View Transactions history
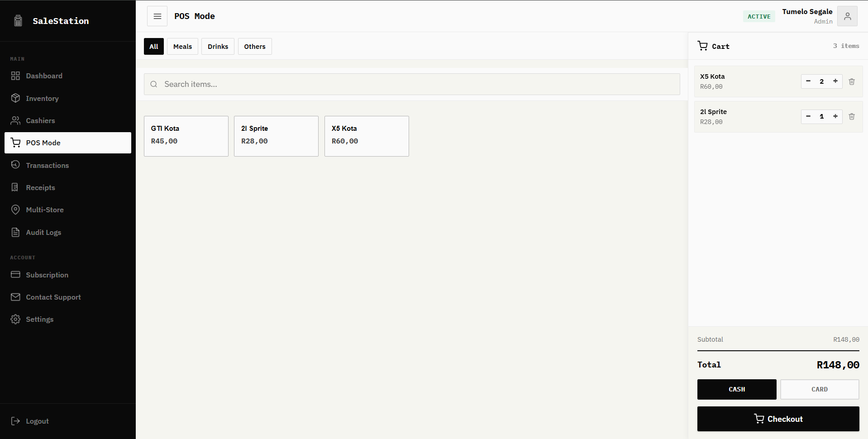This screenshot has width=868, height=439. click(x=68, y=165)
